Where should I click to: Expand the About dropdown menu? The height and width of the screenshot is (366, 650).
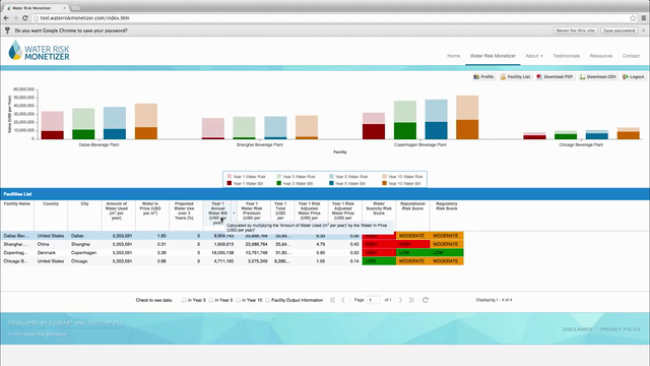(534, 56)
